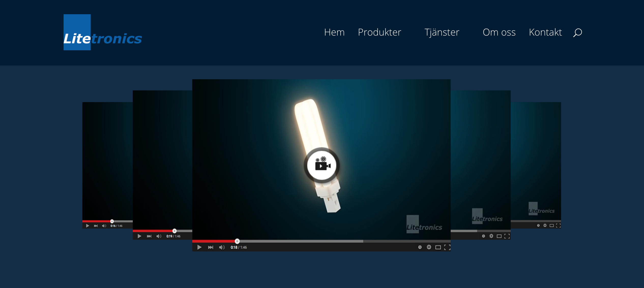Open the Hem menu item
The image size is (644, 288).
[x=334, y=32]
